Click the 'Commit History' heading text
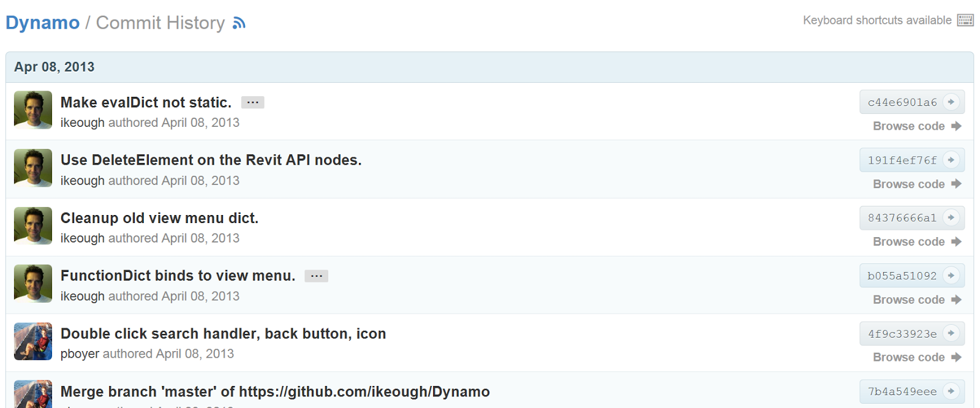980x408 pixels. (160, 23)
